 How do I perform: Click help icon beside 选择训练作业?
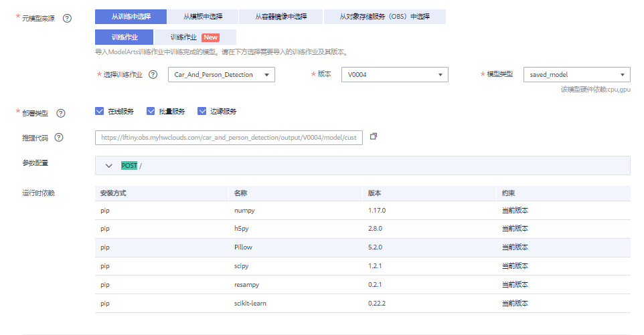coord(153,75)
